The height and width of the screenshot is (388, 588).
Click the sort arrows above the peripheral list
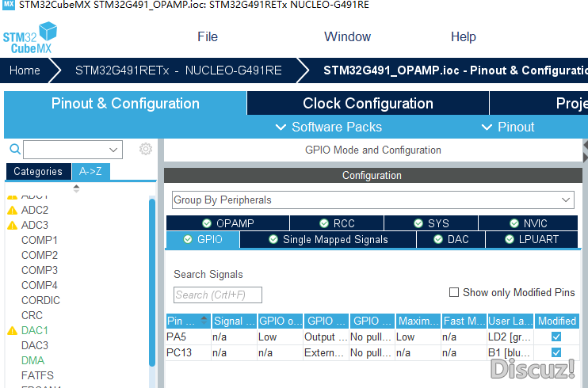point(76,188)
